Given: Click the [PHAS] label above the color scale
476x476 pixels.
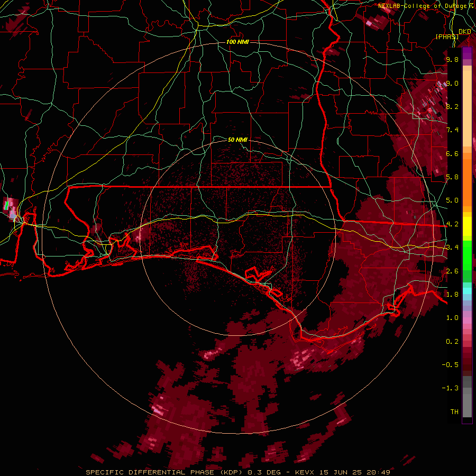Looking at the screenshot, I should [x=447, y=36].
